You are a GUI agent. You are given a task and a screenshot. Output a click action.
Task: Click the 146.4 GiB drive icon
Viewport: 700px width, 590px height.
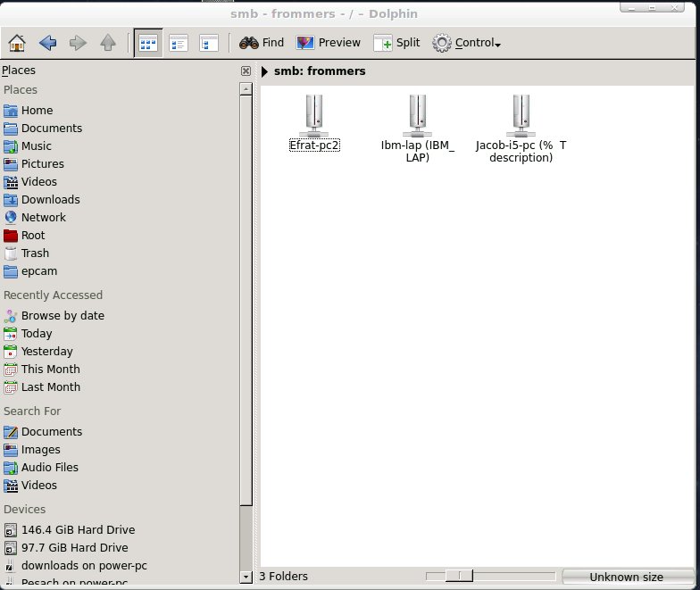11,530
